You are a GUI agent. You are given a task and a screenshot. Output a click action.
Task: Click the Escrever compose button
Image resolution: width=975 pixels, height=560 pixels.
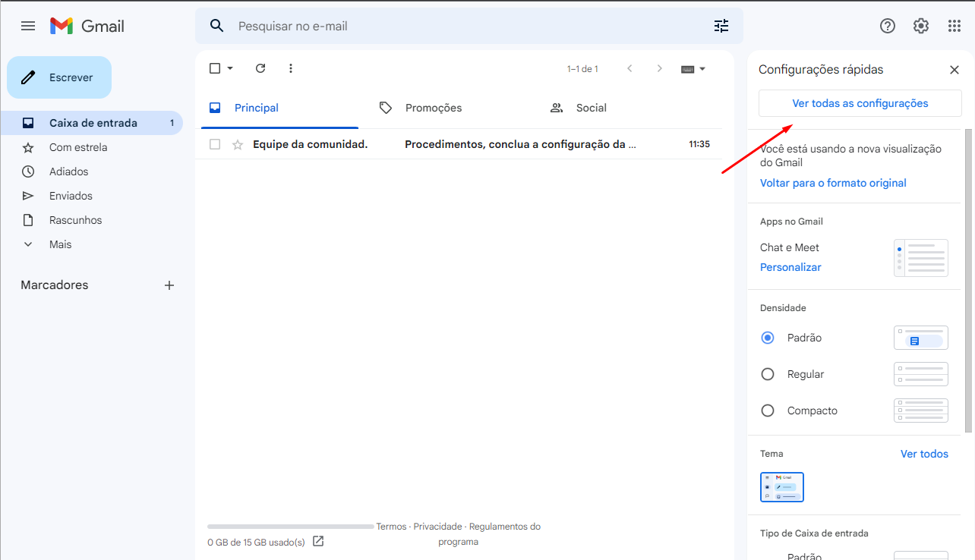(59, 77)
